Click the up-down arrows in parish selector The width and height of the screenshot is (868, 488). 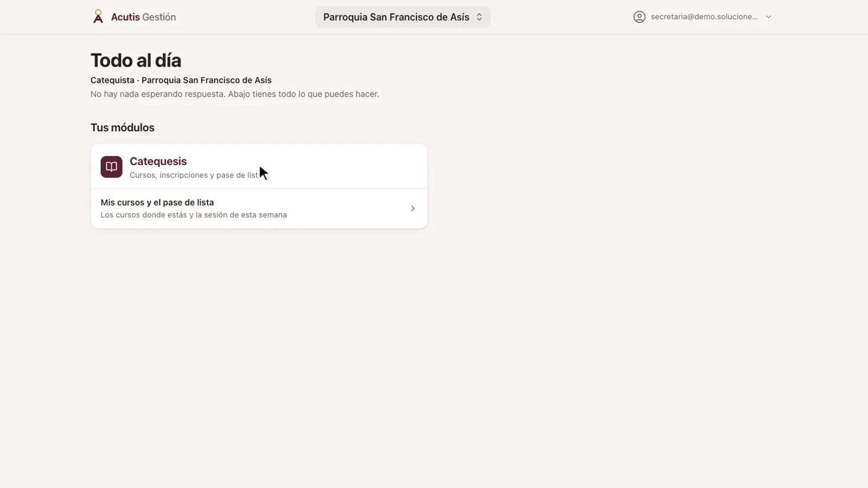point(479,17)
